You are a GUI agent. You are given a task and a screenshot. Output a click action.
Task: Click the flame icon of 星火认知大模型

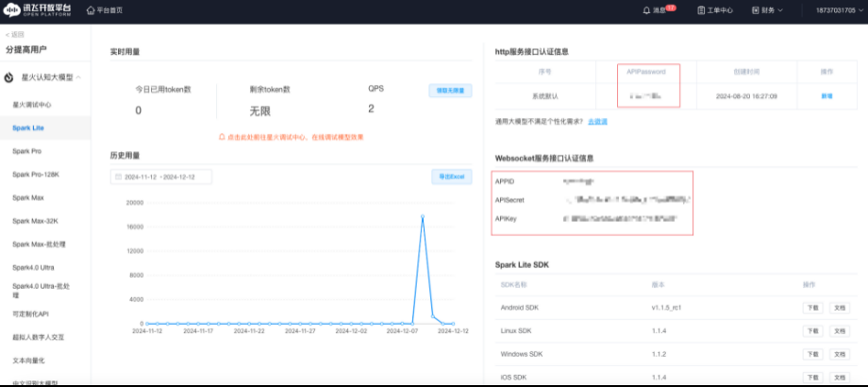[8, 77]
